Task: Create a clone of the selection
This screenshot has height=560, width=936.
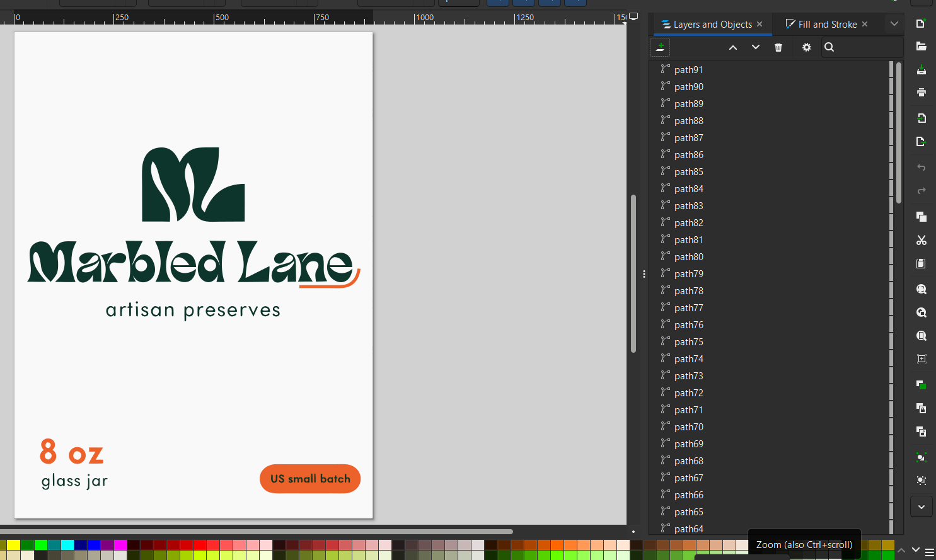Action: coord(921,408)
